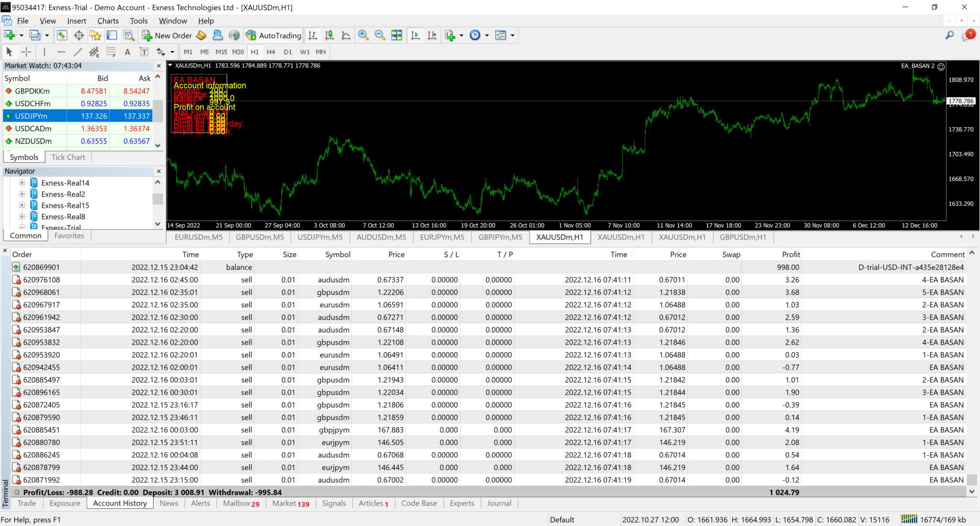Open templates dropdown arrow

pyautogui.click(x=512, y=35)
